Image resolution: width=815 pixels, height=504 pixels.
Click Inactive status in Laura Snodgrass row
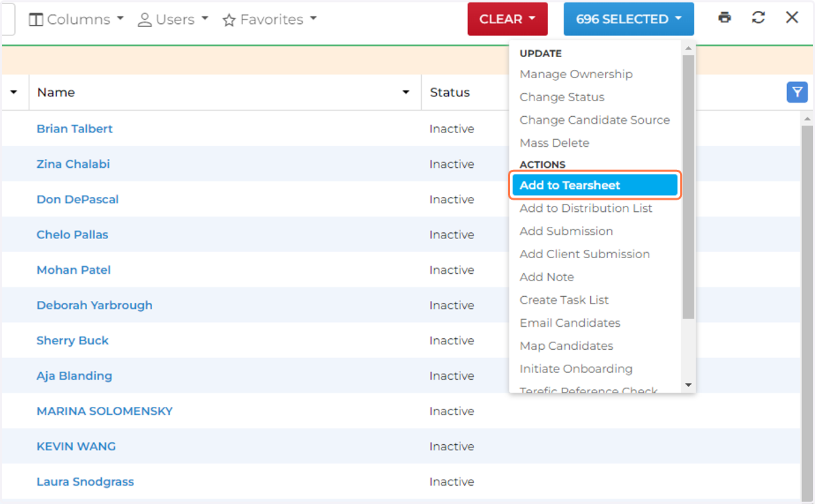[x=452, y=482]
